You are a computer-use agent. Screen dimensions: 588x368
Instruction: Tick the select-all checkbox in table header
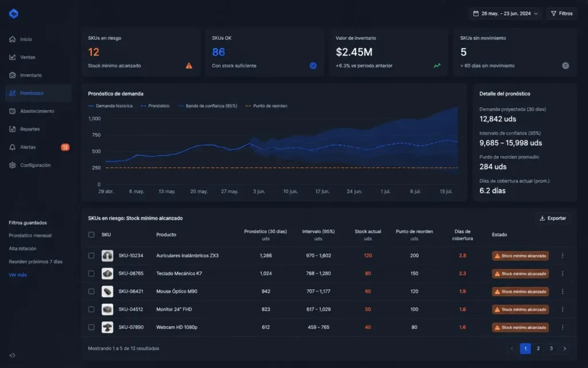[x=91, y=235]
